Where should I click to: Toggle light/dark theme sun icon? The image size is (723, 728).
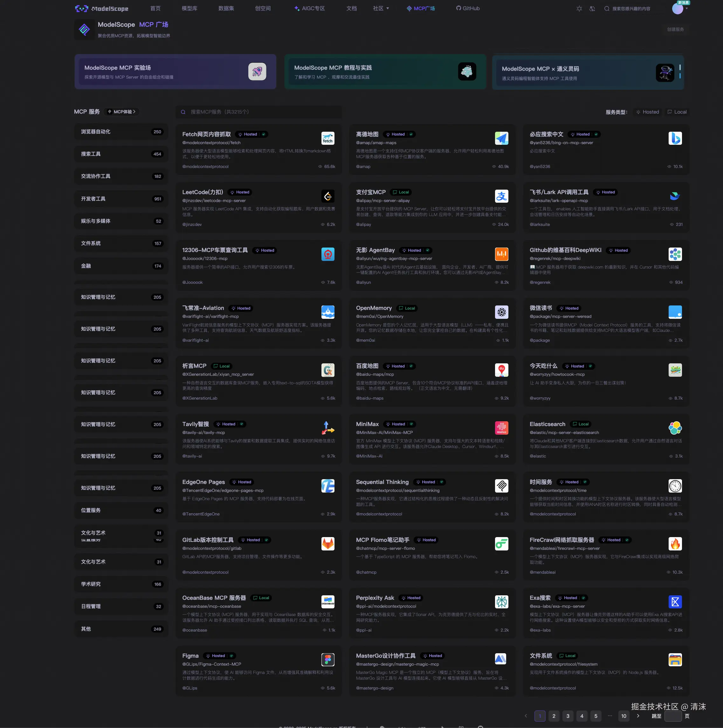[579, 9]
